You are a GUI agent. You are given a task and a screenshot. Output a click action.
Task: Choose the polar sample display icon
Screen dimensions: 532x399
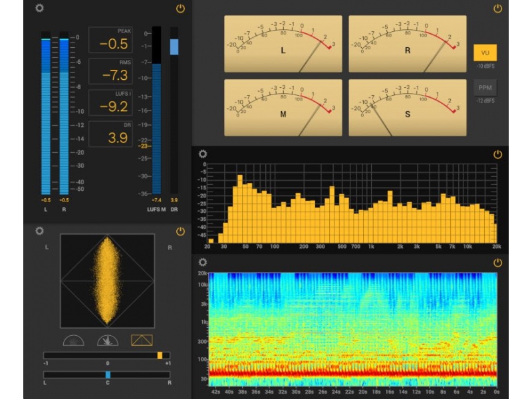pyautogui.click(x=108, y=340)
